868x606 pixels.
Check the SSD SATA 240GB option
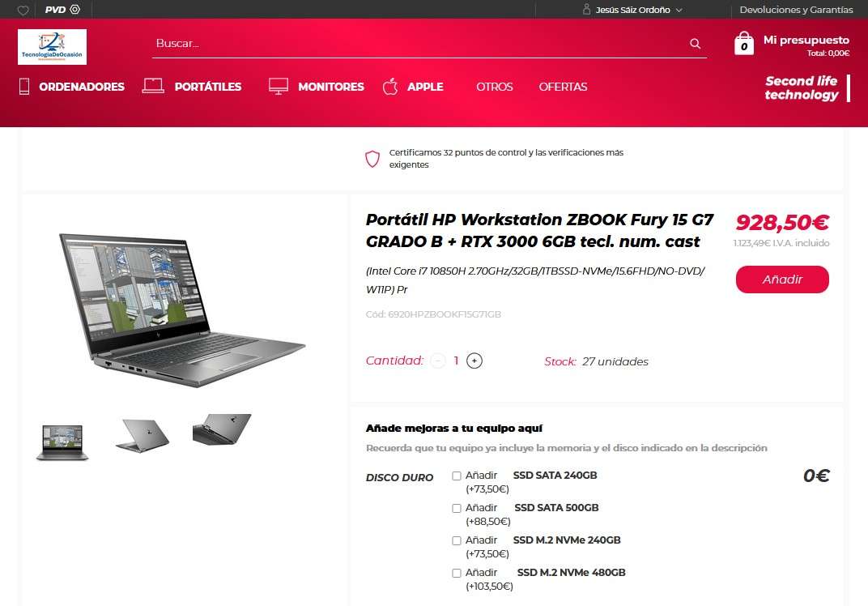(457, 476)
